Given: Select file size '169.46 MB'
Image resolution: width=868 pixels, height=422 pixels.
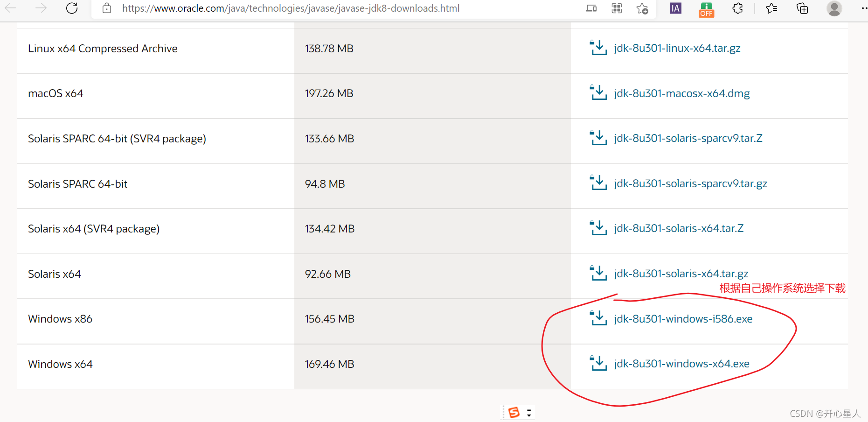Looking at the screenshot, I should coord(329,364).
